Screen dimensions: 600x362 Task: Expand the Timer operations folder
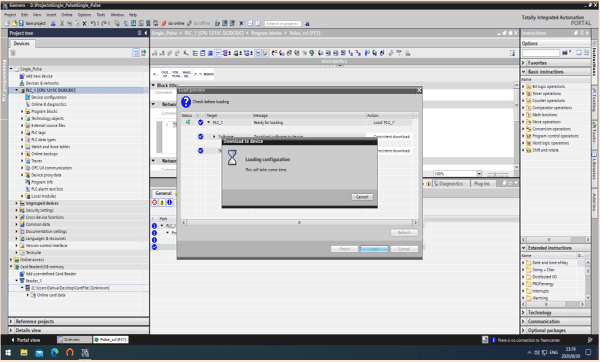523,93
